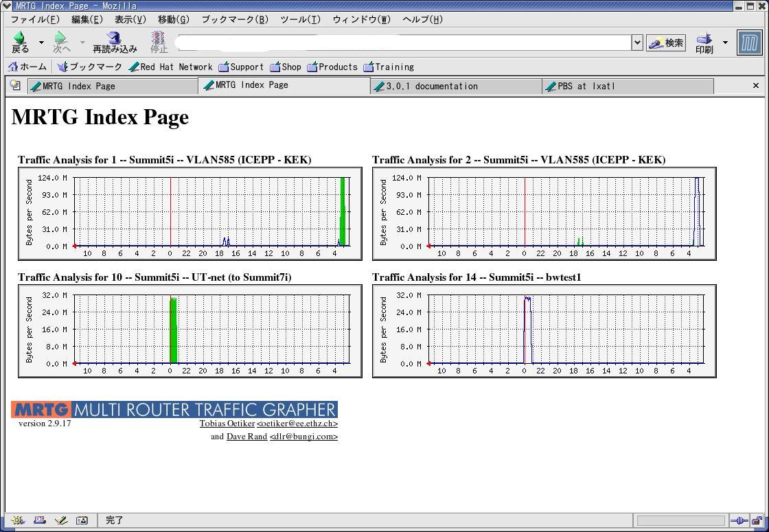Viewport: 769px width, 532px height.
Task: Go forward with the 次へ button
Action: pyautogui.click(x=62, y=43)
